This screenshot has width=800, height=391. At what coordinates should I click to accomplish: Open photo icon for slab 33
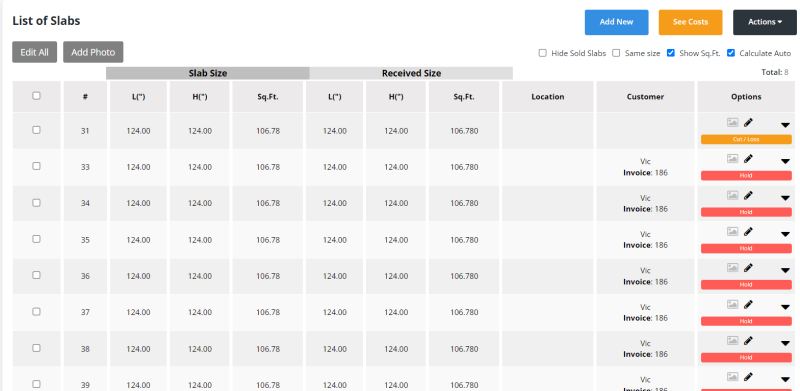733,159
